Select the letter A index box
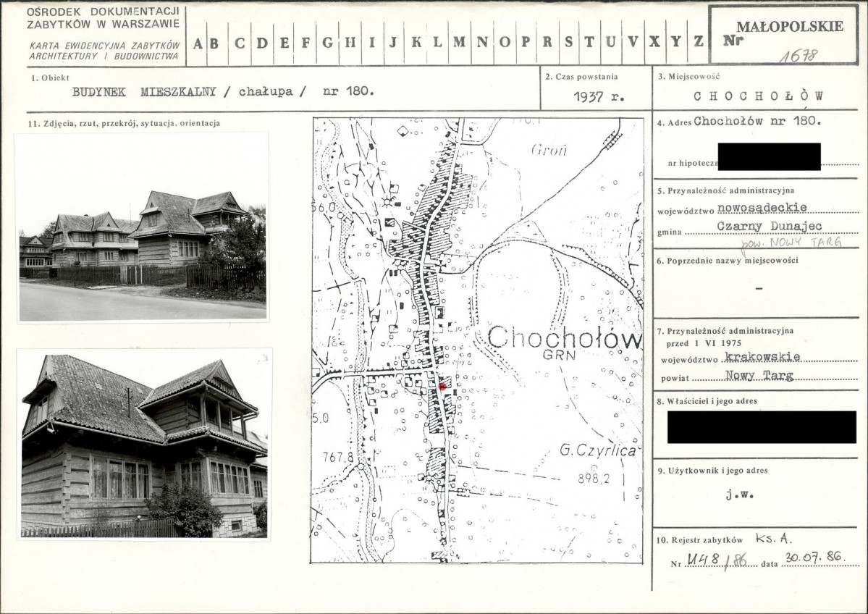 197,43
